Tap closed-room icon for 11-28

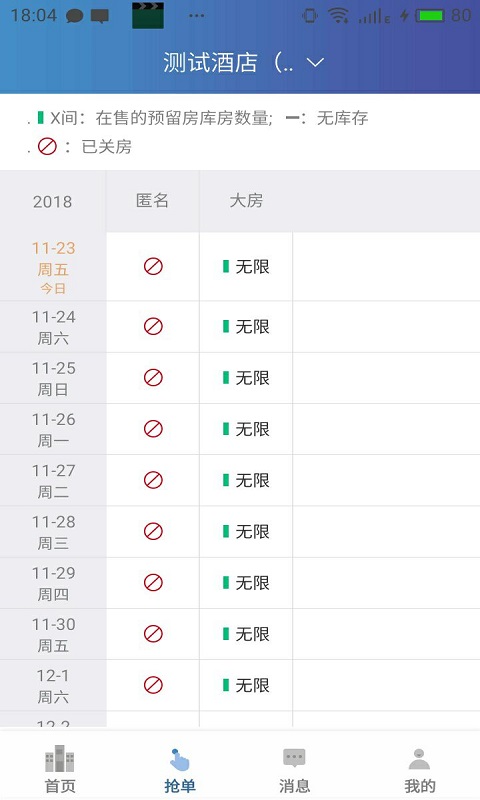(153, 531)
